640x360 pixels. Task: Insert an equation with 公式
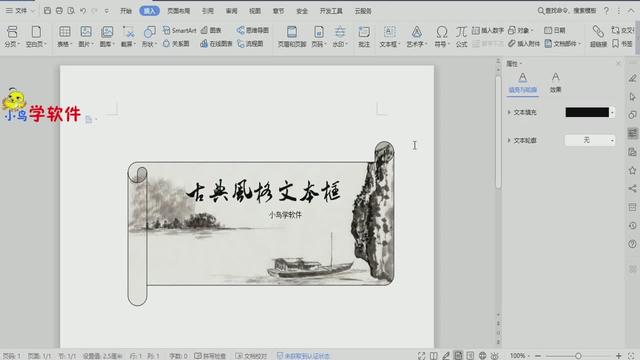coord(462,36)
